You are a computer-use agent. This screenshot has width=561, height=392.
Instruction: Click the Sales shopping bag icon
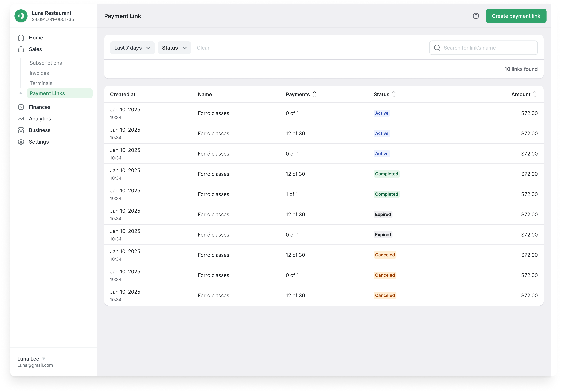[x=21, y=49]
